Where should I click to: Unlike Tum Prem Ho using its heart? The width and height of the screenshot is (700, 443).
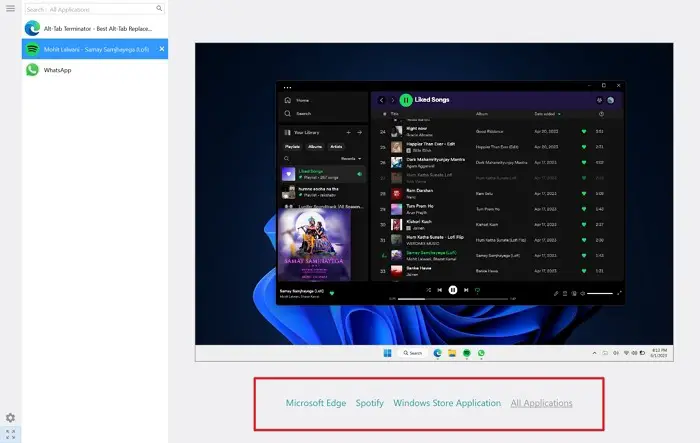pos(583,209)
